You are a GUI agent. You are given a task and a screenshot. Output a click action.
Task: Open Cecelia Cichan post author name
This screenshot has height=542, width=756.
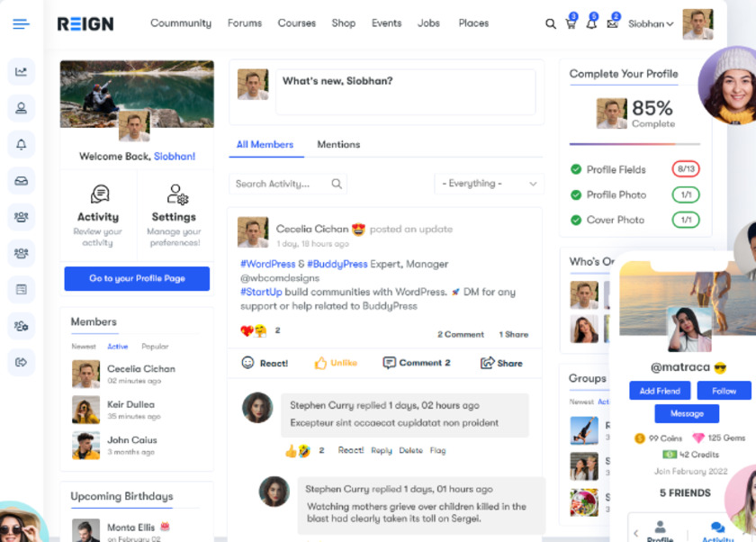pyautogui.click(x=312, y=229)
